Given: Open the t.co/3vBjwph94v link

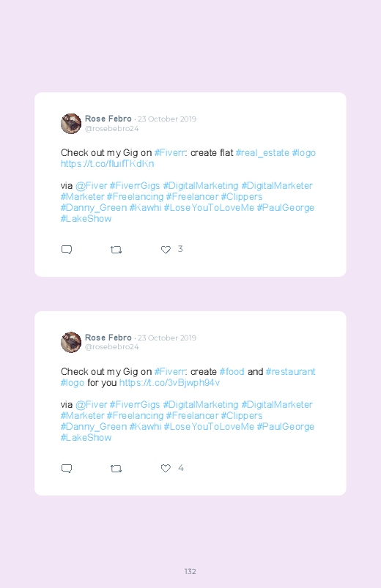Looking at the screenshot, I should coord(169,382).
